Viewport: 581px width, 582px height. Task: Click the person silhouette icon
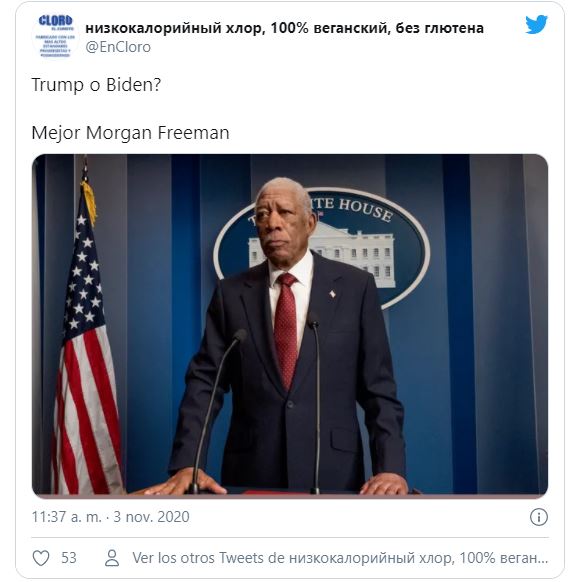pos(112,558)
